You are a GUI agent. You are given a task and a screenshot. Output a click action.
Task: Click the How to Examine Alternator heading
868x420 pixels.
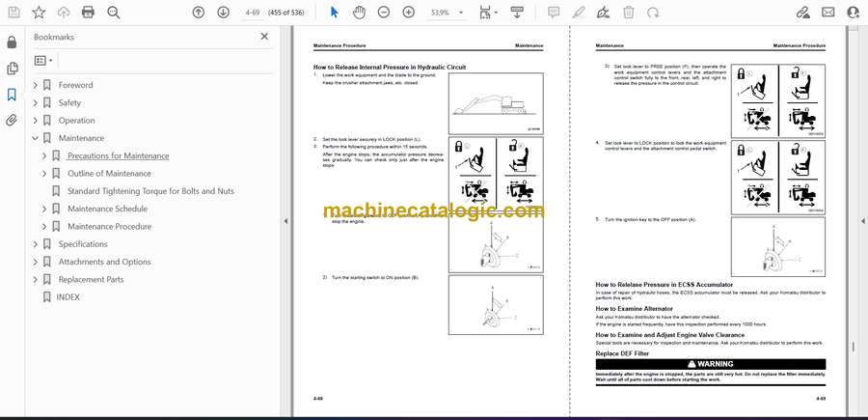click(x=635, y=308)
